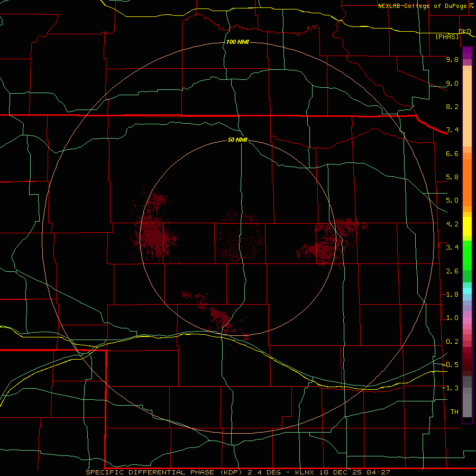
Task: Click the speckled central echo at radar site
Action: point(239,237)
